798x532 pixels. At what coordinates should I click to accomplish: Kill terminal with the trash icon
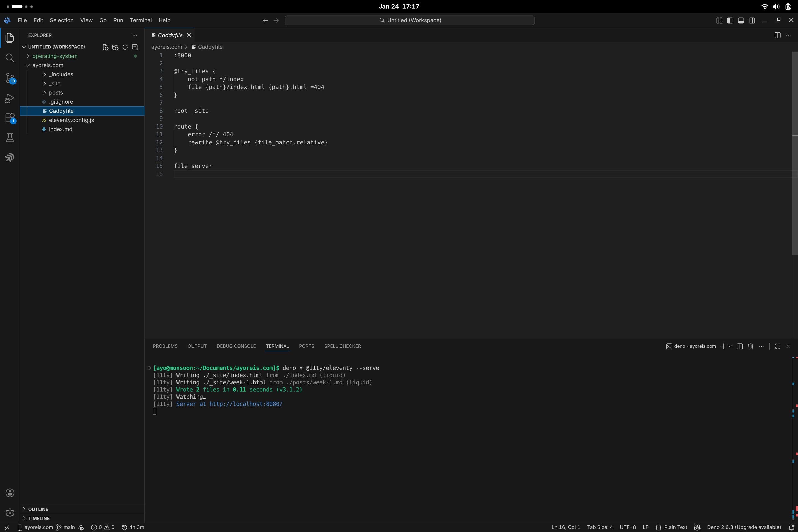pyautogui.click(x=751, y=346)
